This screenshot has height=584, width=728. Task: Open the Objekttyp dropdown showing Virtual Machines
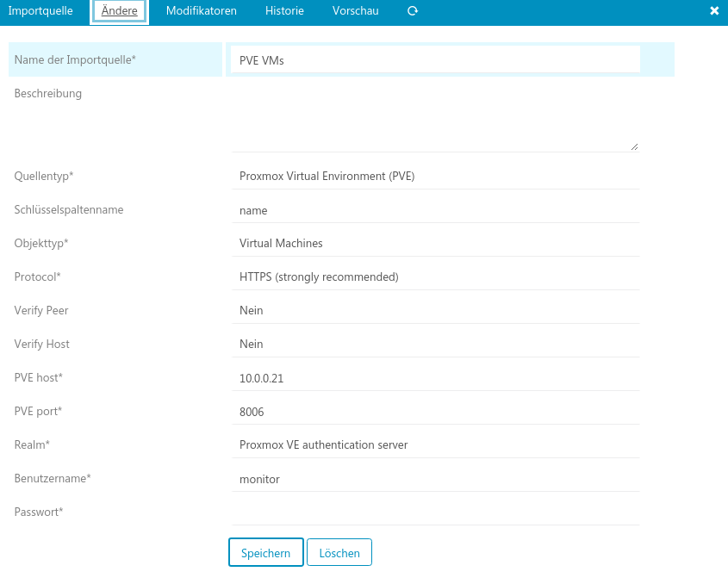point(435,244)
